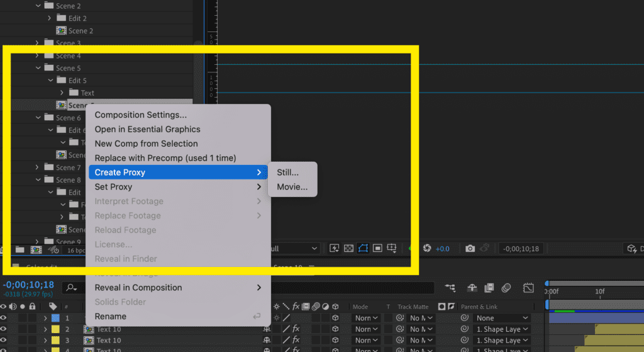
Task: Collapse the Scene 5 folder
Action: click(x=38, y=68)
